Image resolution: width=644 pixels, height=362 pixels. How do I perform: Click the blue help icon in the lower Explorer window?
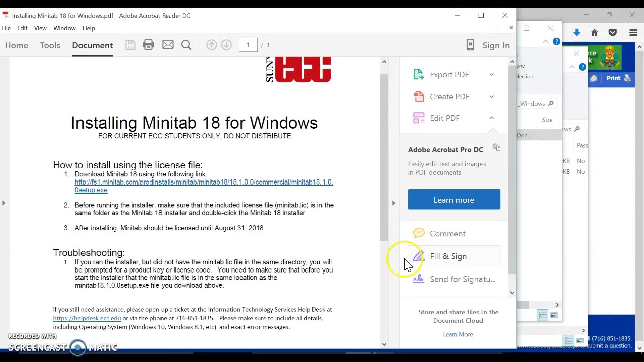click(582, 67)
